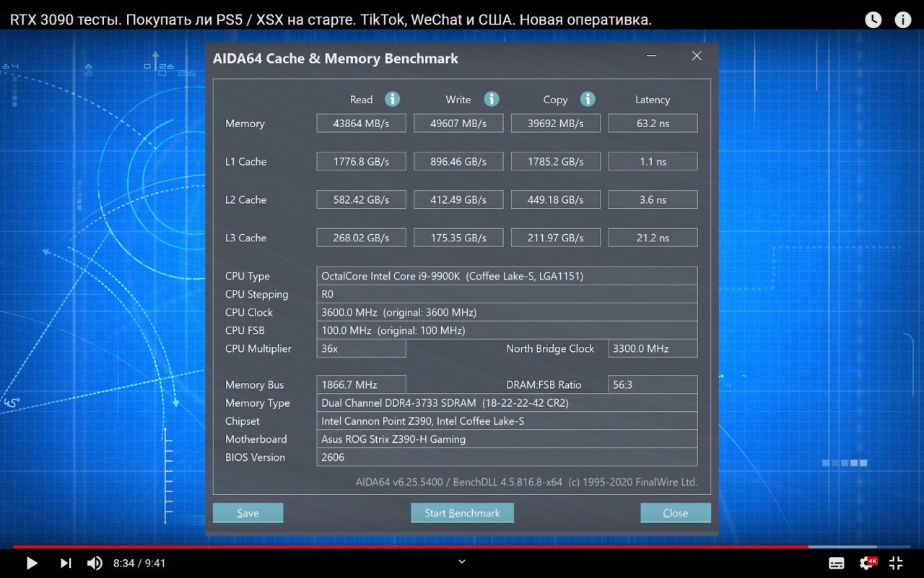Screen dimensions: 924x578
Task: Click the CPU FSB 100.0 MHz field
Action: pos(507,330)
